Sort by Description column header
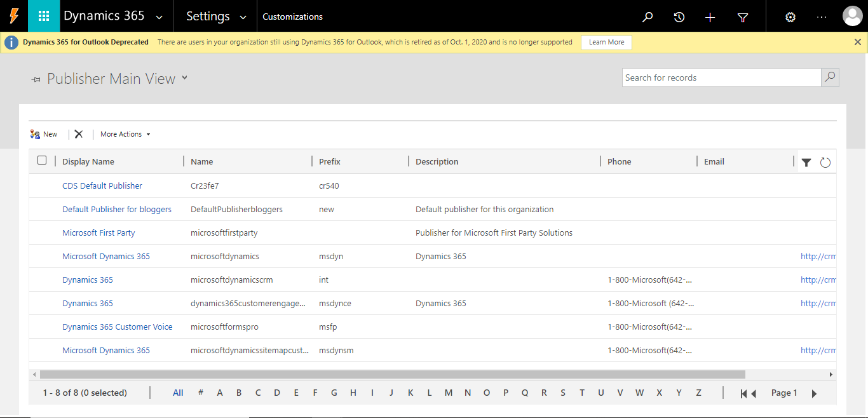Viewport: 868px width, 418px height. point(437,161)
